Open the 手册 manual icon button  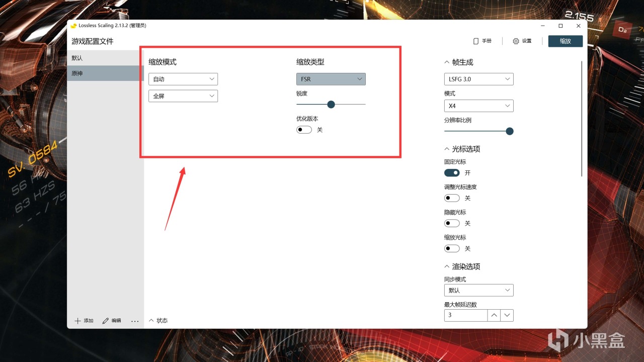[x=482, y=41]
